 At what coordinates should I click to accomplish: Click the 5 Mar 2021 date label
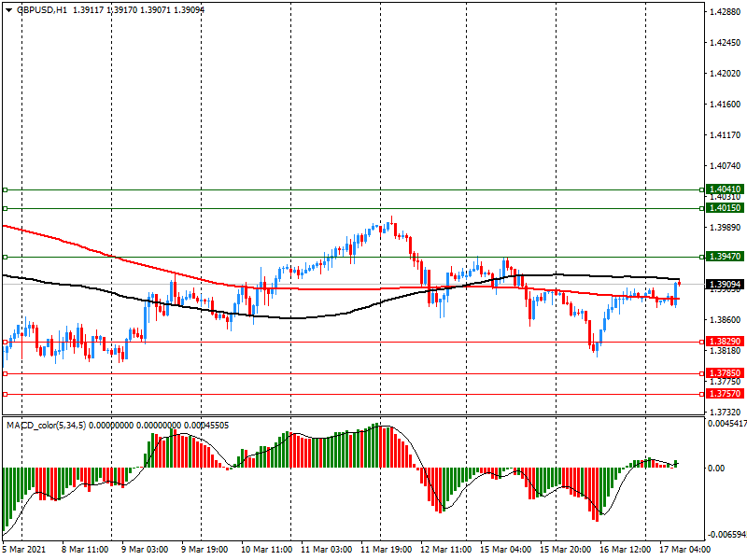[24, 550]
